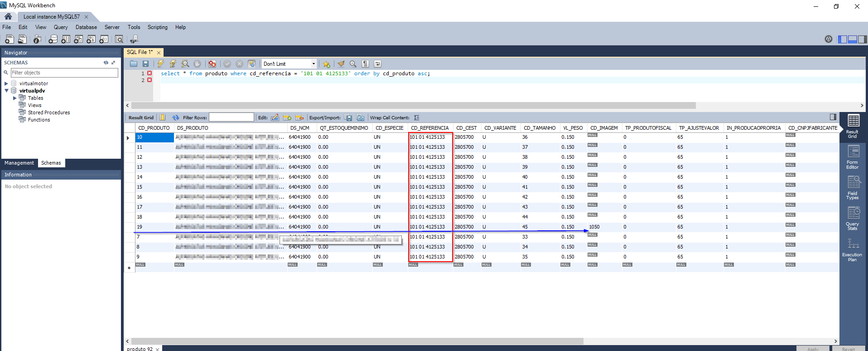Image resolution: width=868 pixels, height=351 pixels.
Task: Execute the SQL query with lightning bolt
Action: click(x=160, y=64)
